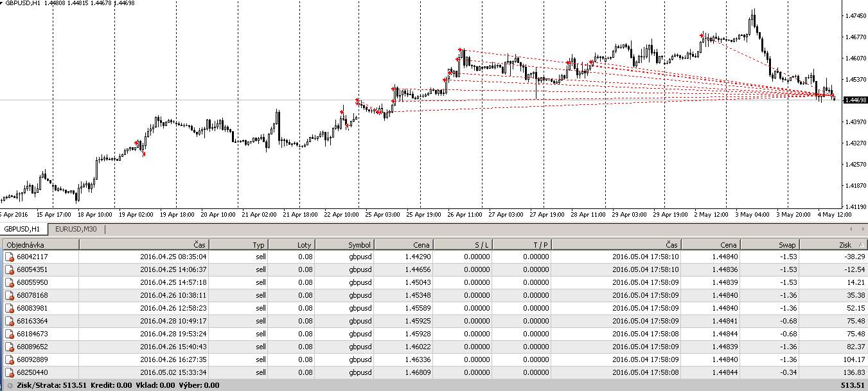Viewport: 868px width, 391px height.
Task: Open the GBPUSD,H1 chart triangle menu
Action: [x=3, y=3]
